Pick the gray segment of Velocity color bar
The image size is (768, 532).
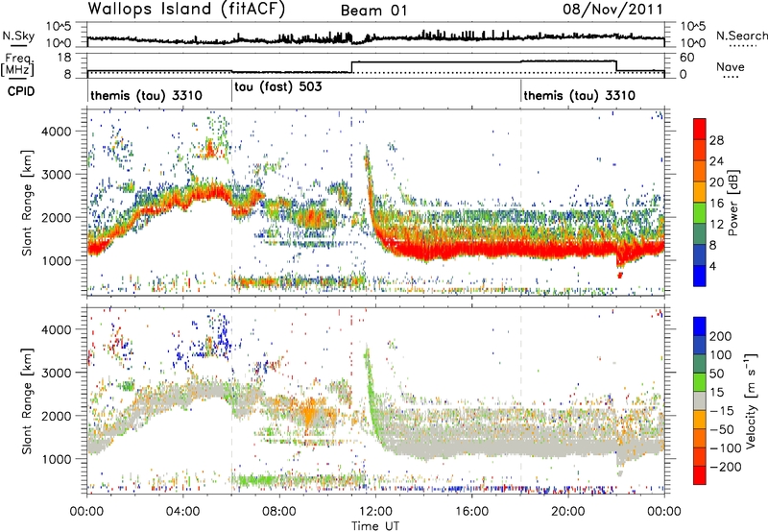pos(700,401)
